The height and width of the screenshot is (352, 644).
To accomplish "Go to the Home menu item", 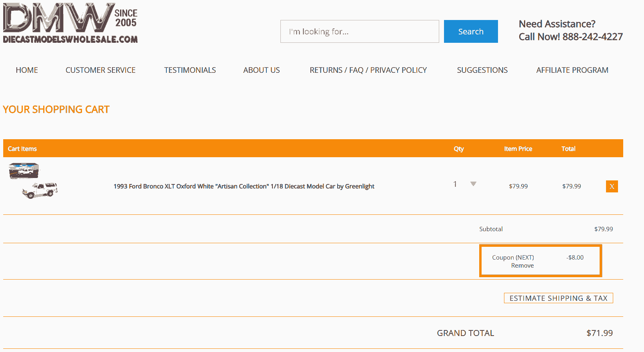I will (x=27, y=70).
